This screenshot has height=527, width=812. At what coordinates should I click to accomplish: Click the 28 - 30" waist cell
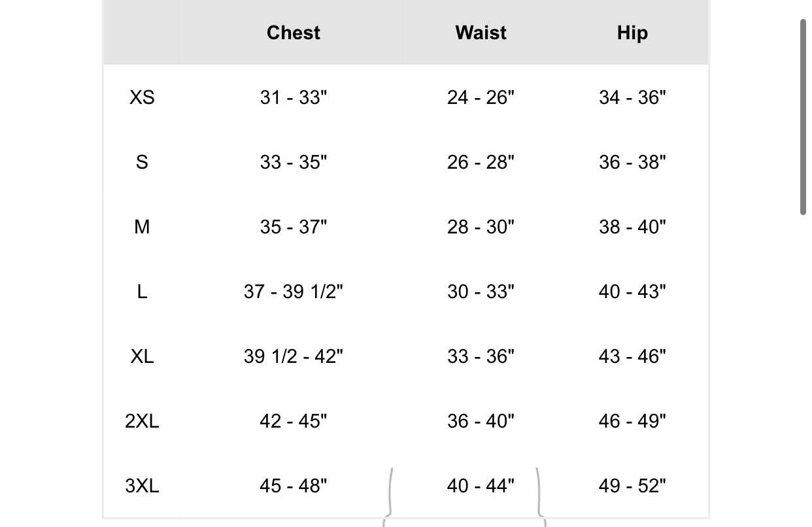click(x=481, y=227)
